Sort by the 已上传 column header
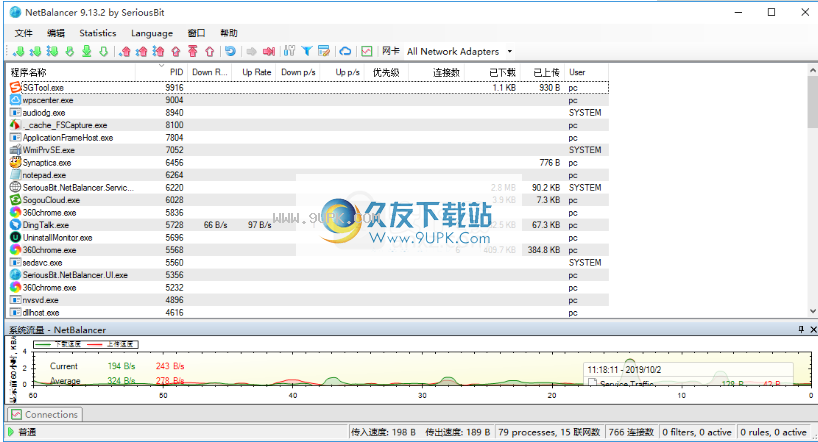 (542, 72)
